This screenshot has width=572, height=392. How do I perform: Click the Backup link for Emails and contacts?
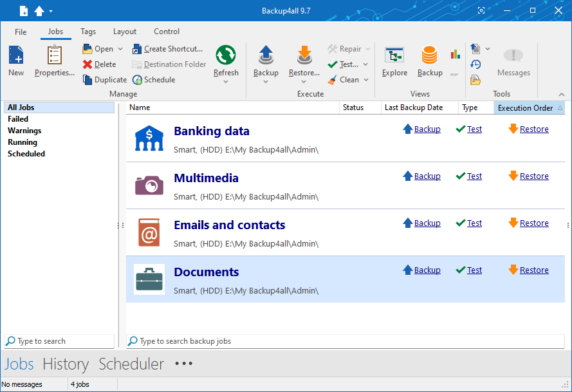[427, 223]
